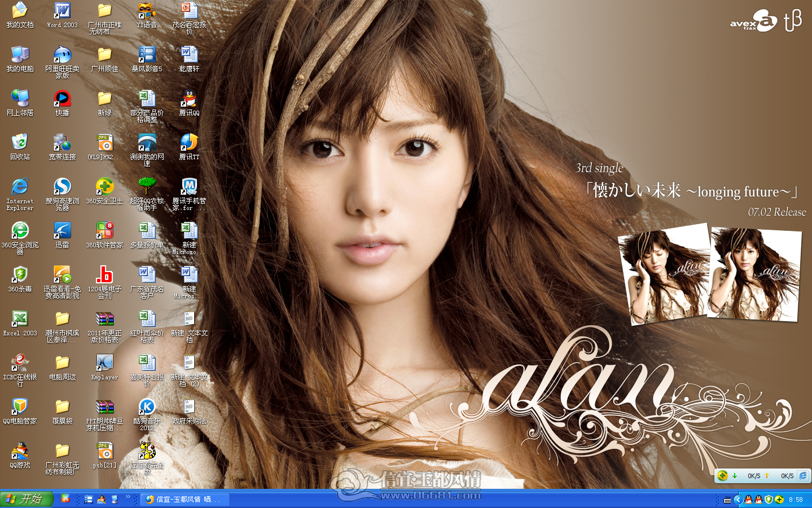Select the 红叶雨伞价格表 Excel file
Viewport: 812px width, 508px height.
click(147, 327)
